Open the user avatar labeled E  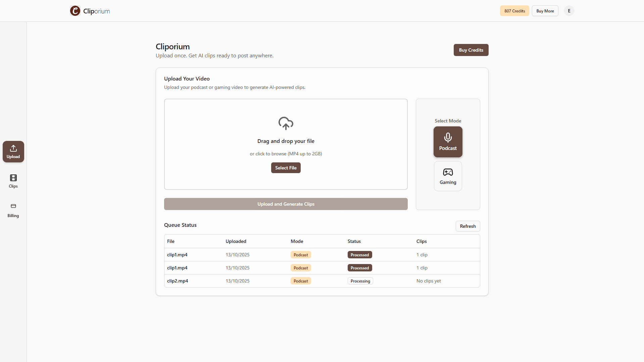569,10
